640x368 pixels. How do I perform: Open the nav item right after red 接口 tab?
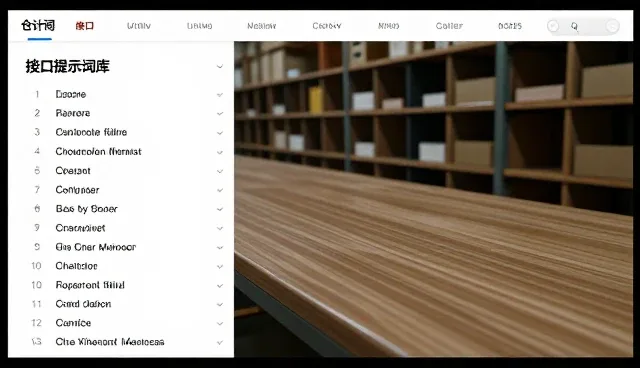(x=139, y=26)
